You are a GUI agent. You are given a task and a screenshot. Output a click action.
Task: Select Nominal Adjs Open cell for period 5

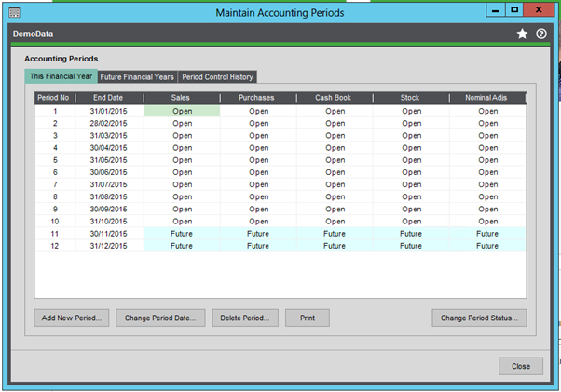(488, 160)
